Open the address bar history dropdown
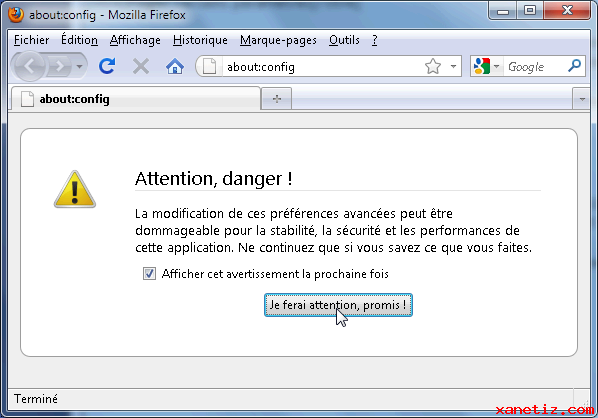This screenshot has width=598, height=418. (x=453, y=66)
